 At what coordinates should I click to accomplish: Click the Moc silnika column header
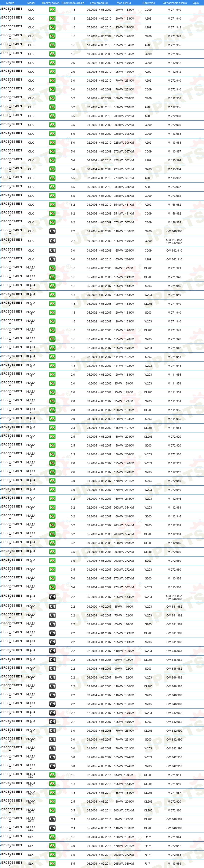(124, 3)
